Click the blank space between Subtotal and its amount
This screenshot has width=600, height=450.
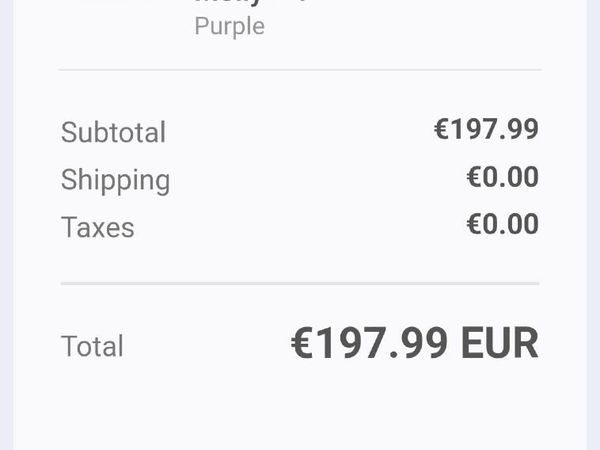pyautogui.click(x=300, y=132)
